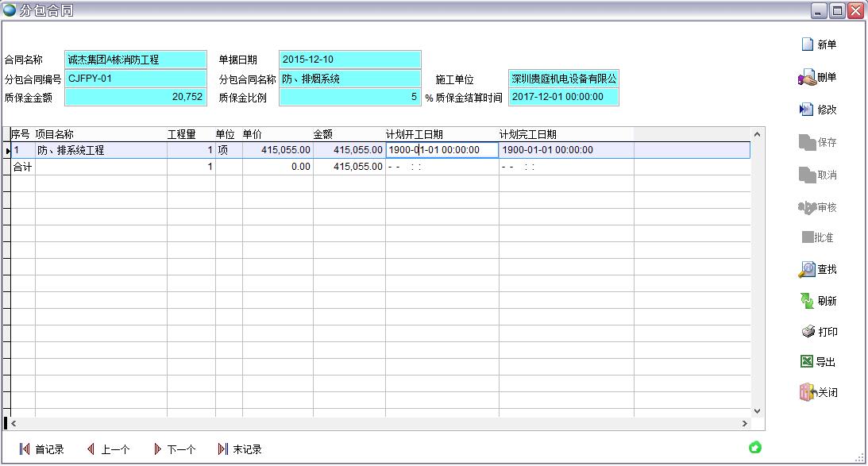Open 查找 (search) with the magnifier icon

click(807, 270)
